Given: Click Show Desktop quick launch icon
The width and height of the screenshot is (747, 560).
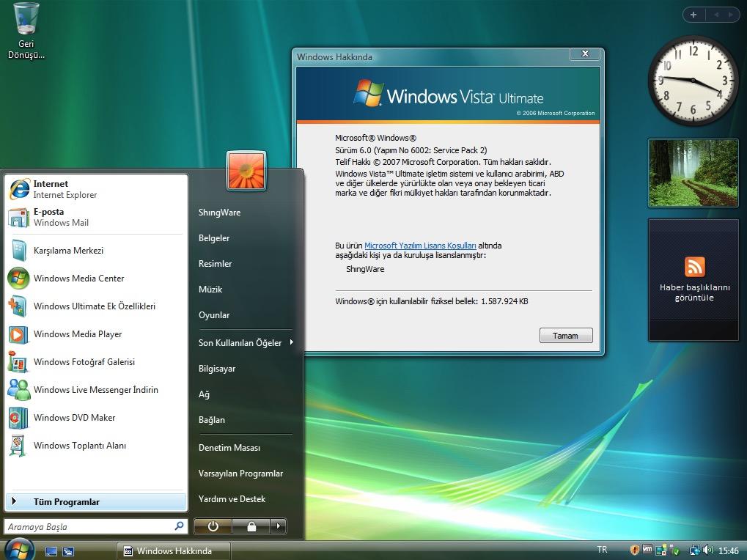Looking at the screenshot, I should tap(51, 551).
